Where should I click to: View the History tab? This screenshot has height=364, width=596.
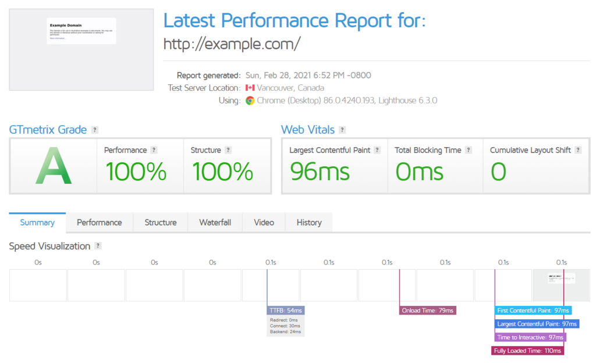pyautogui.click(x=308, y=222)
